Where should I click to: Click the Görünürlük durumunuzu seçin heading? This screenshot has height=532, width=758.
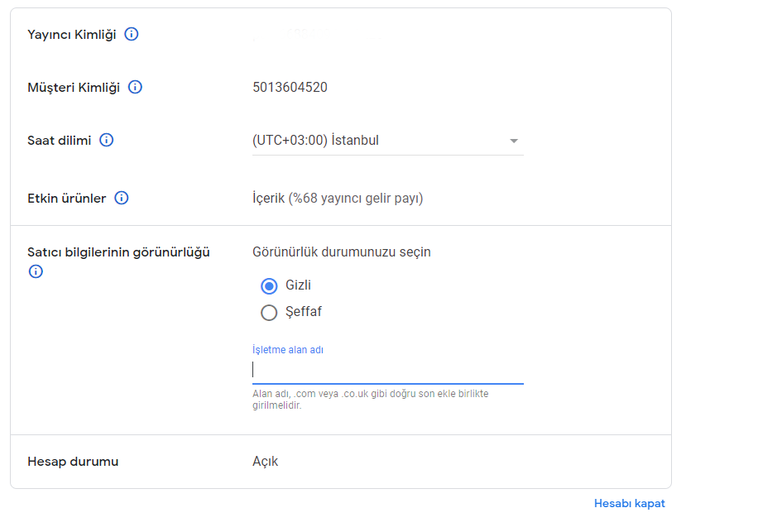[x=341, y=252]
